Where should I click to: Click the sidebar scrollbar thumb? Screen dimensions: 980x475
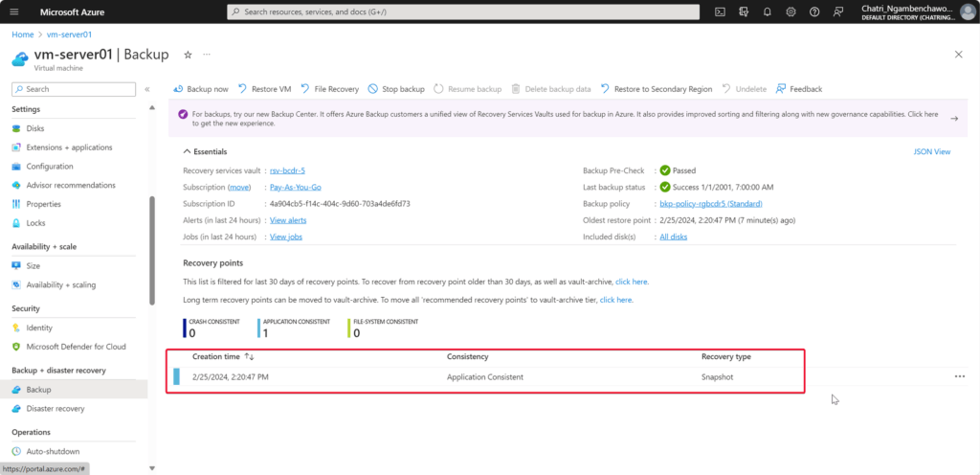point(152,251)
